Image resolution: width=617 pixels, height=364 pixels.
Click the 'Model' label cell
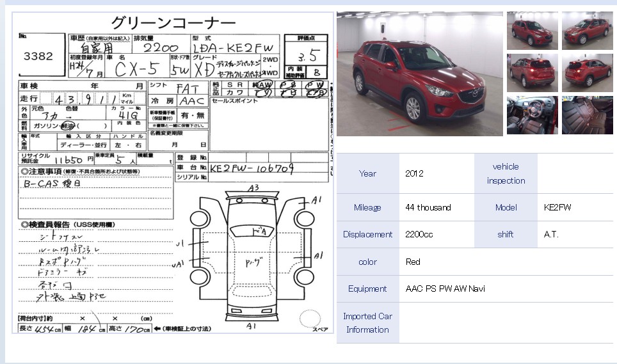click(506, 207)
